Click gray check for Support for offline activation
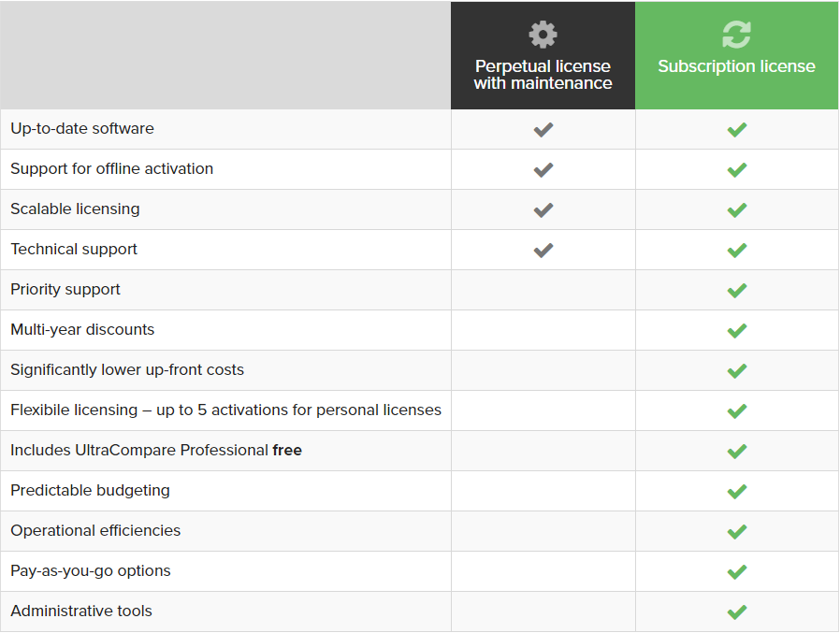The image size is (840, 633). coord(543,170)
